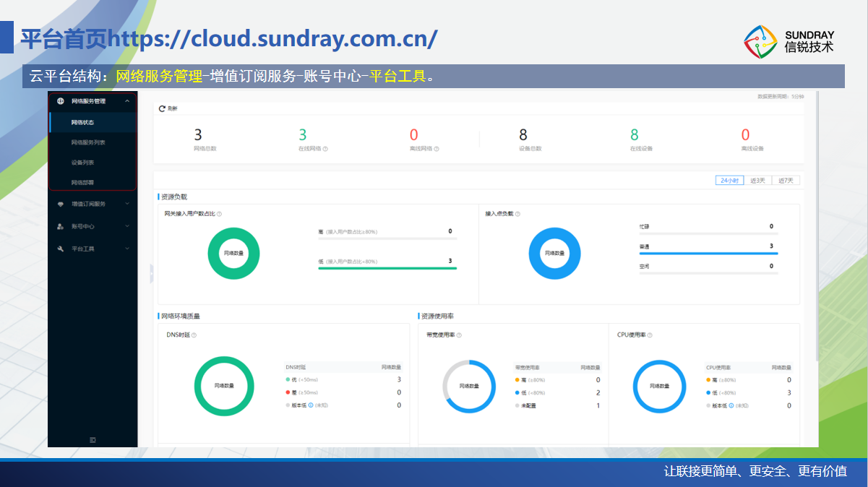This screenshot has width=868, height=487.
Task: Click the globe icon beside 网络服务管理
Action: click(x=61, y=101)
